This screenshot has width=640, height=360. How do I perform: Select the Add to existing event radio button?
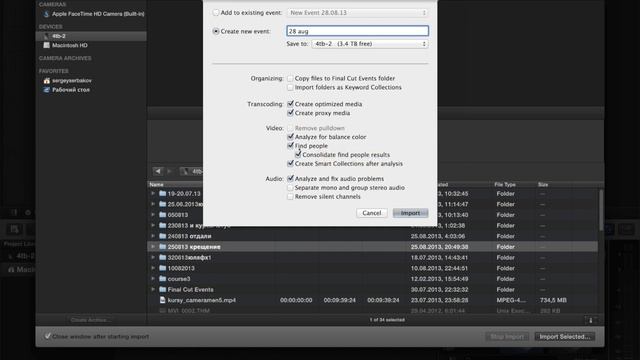pyautogui.click(x=216, y=13)
